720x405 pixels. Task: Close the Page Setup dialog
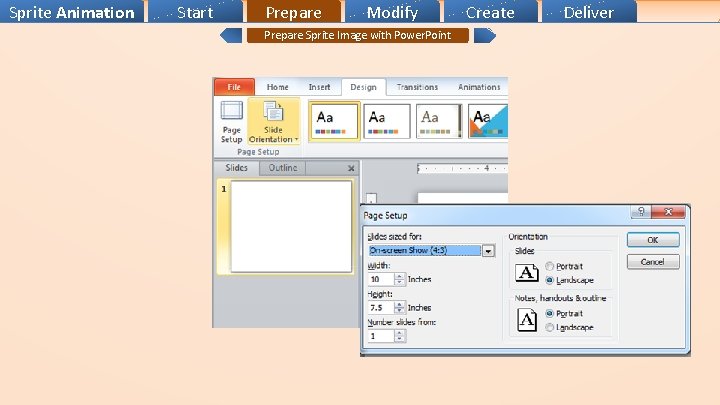click(668, 211)
